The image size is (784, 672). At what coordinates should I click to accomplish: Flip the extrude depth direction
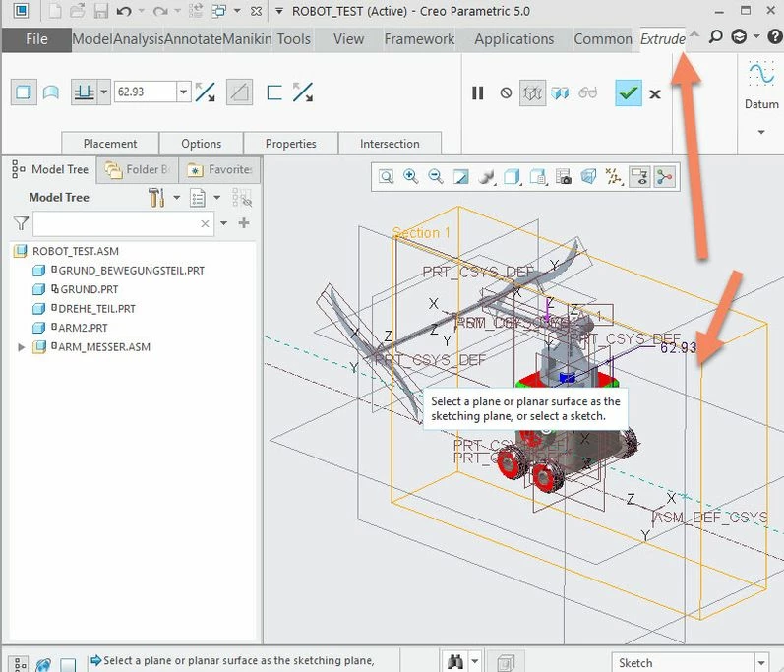206,92
